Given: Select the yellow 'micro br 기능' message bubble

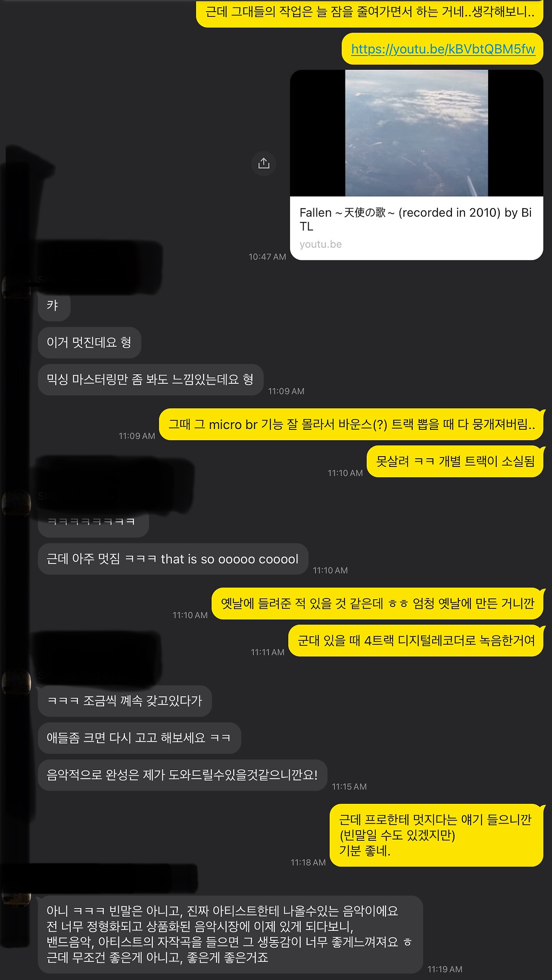Looking at the screenshot, I should (351, 425).
